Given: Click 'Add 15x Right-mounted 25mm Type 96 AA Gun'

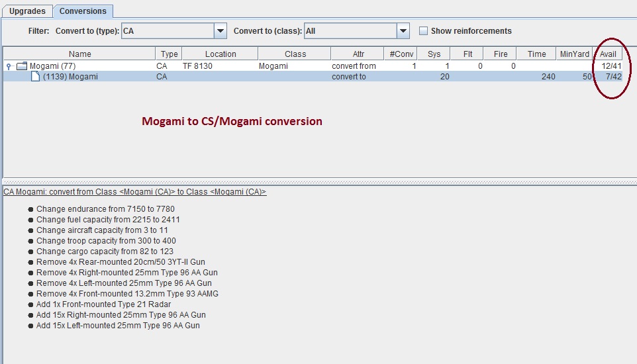Looking at the screenshot, I should tap(121, 314).
